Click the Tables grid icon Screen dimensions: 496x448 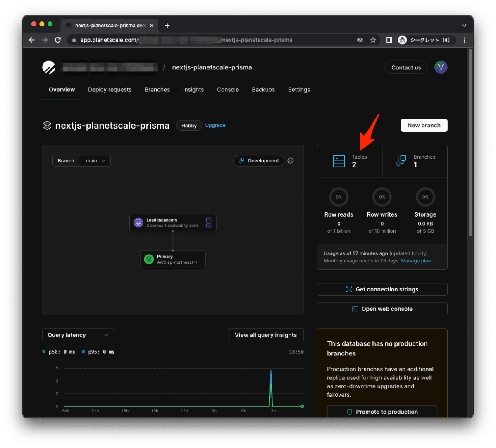(339, 161)
